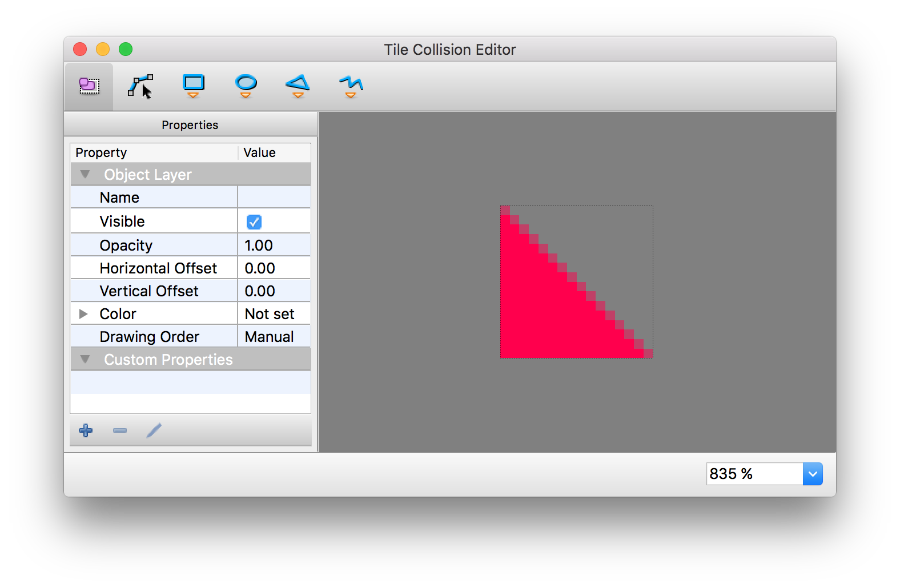This screenshot has width=900, height=588.
Task: Expand the Color property row
Action: coord(83,314)
